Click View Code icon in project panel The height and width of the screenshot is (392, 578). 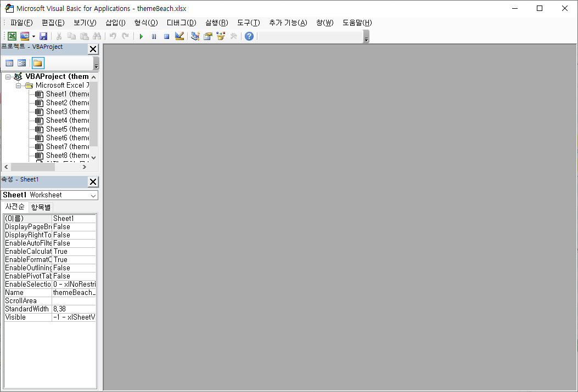(9, 63)
